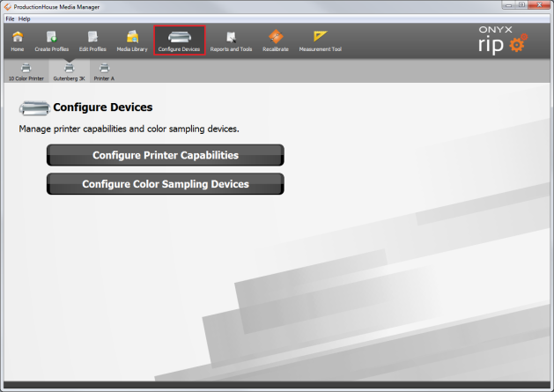Open the Help menu
Viewport: 554px width, 392px height.
(25, 18)
